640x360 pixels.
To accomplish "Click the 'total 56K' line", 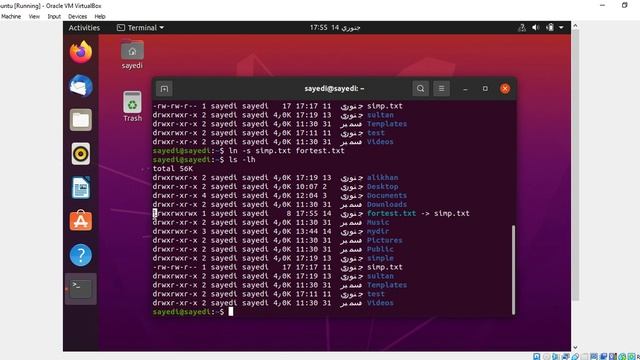I will [x=173, y=169].
